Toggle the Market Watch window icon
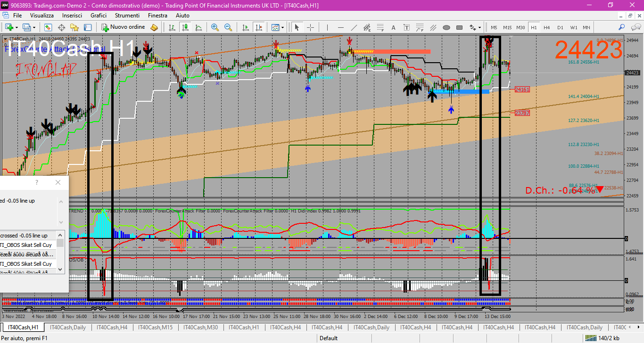644x343 pixels. [48, 27]
